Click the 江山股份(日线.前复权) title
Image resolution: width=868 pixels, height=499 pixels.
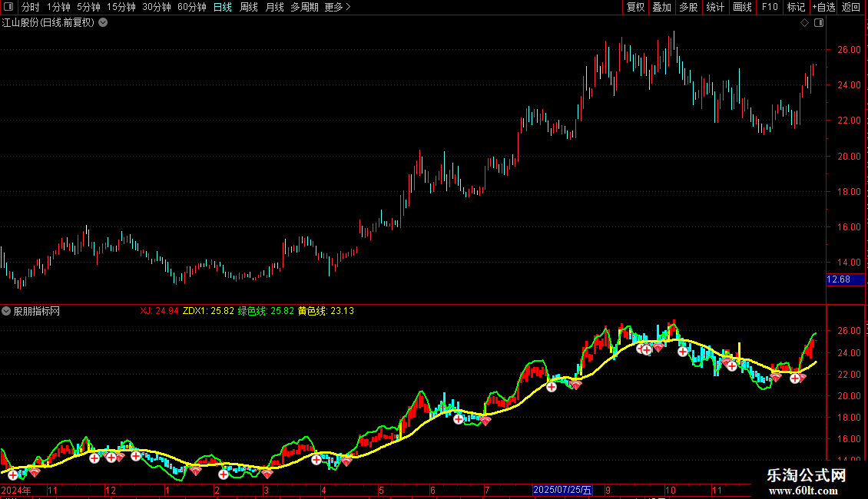(48, 23)
